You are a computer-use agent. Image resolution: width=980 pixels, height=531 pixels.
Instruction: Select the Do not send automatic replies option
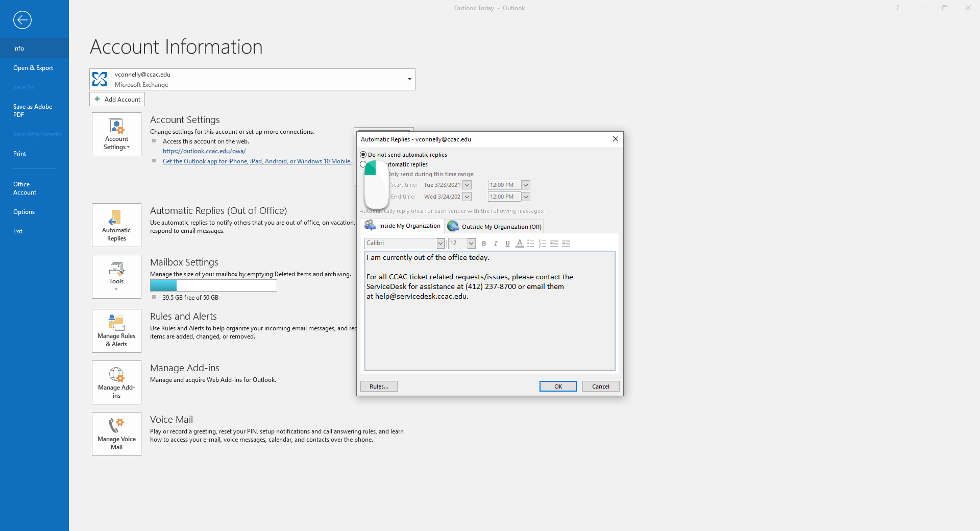click(x=363, y=155)
